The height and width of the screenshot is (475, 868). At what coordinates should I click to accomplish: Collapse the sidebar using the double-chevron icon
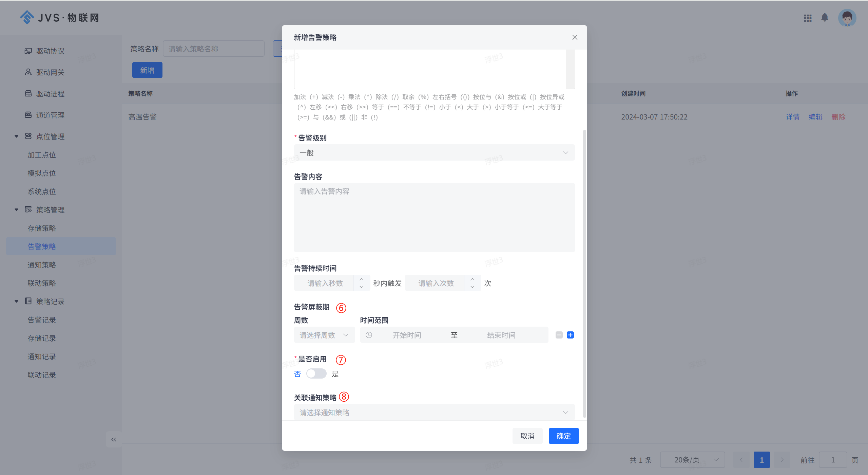pos(114,439)
